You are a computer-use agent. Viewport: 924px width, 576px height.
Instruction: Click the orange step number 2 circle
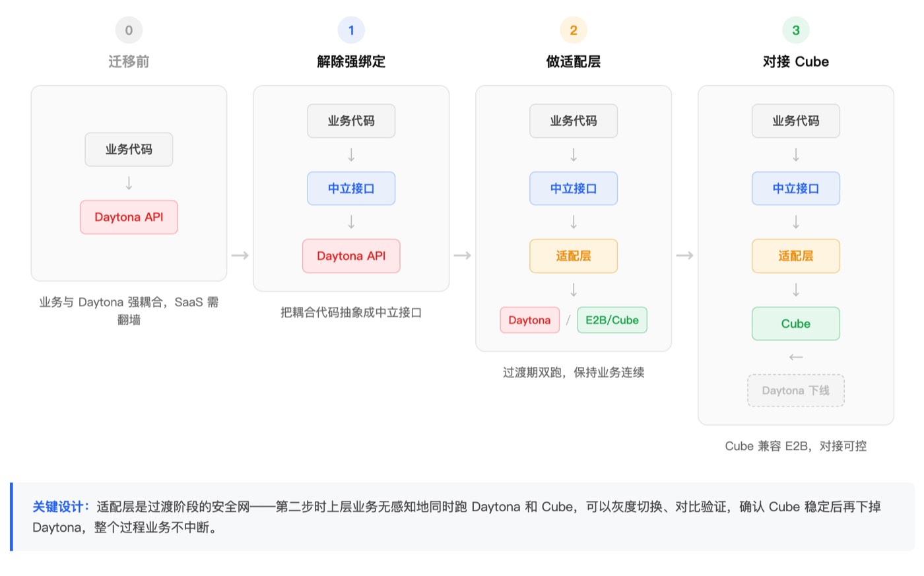[574, 30]
